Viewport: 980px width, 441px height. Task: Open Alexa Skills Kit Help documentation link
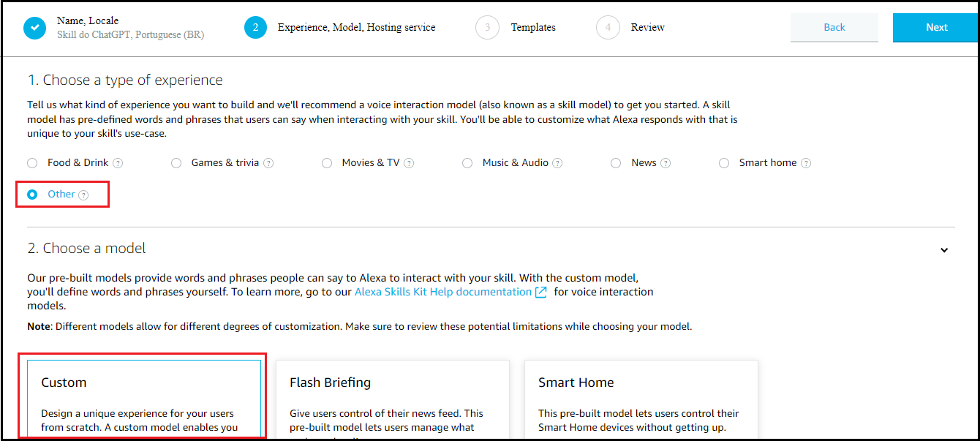(x=443, y=292)
